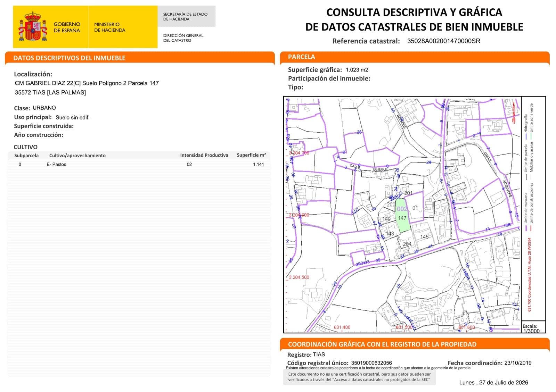Click the "Intensidad Productiva" column header
Viewport: 556px width, 392px height.
[x=204, y=155]
